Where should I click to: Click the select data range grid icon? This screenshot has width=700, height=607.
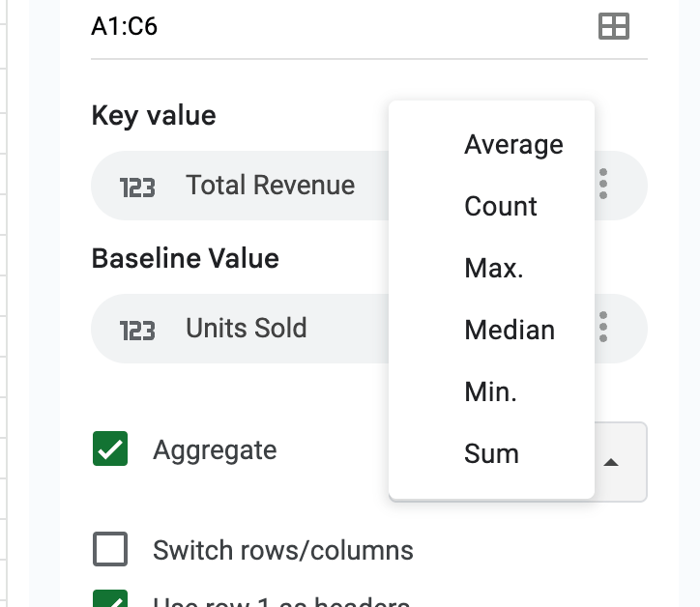point(614,26)
